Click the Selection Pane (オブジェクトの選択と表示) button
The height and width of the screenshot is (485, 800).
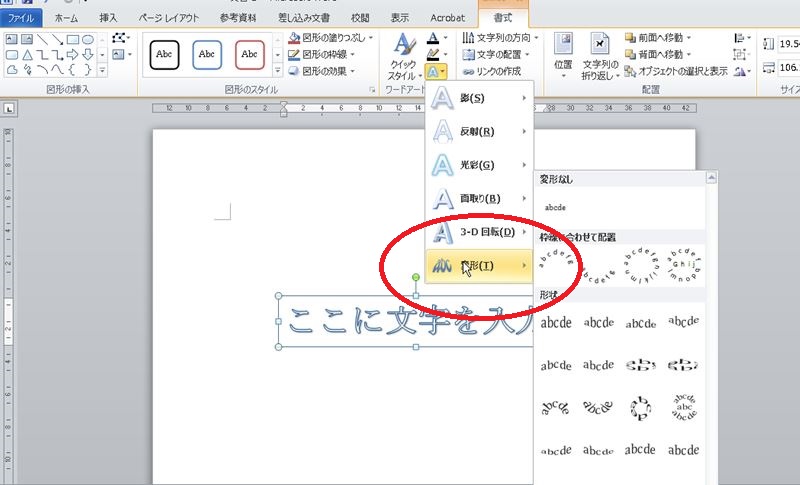pos(676,71)
